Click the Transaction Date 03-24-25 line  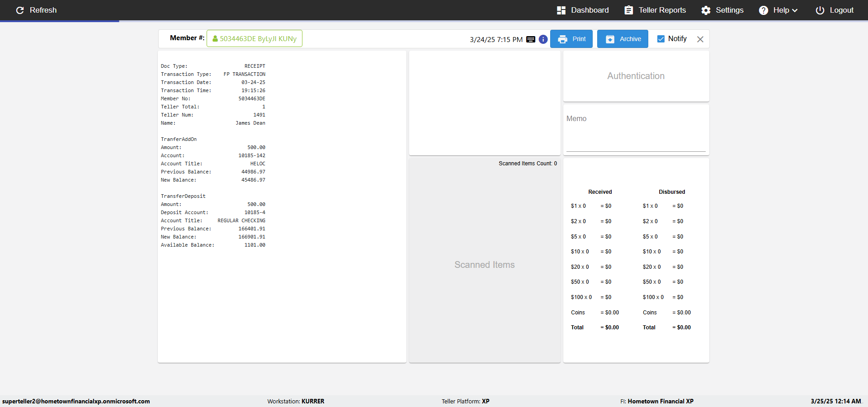pos(213,82)
